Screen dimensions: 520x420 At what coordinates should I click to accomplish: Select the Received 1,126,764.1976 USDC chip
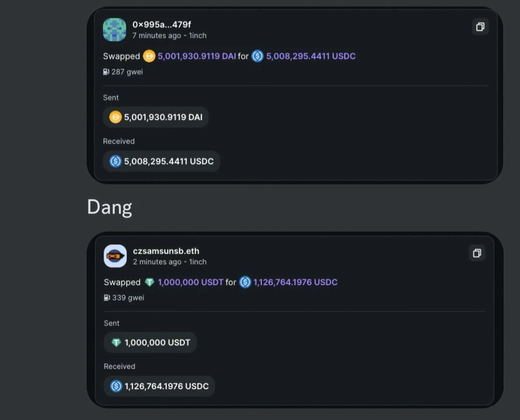(x=159, y=386)
